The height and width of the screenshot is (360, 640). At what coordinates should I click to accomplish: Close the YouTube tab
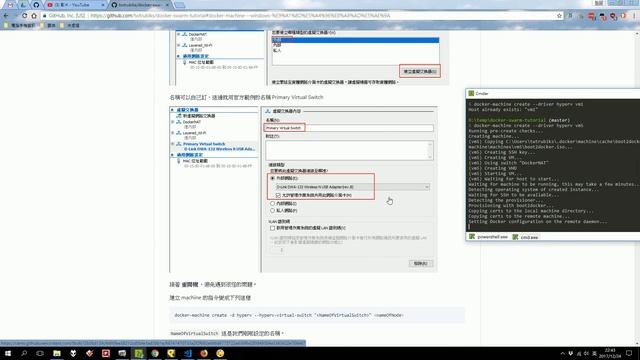pyautogui.click(x=102, y=5)
